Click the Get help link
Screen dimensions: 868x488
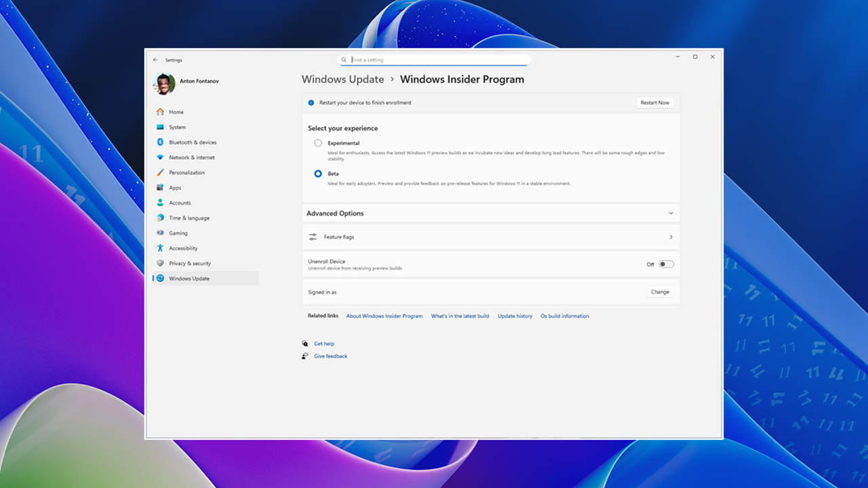[324, 344]
